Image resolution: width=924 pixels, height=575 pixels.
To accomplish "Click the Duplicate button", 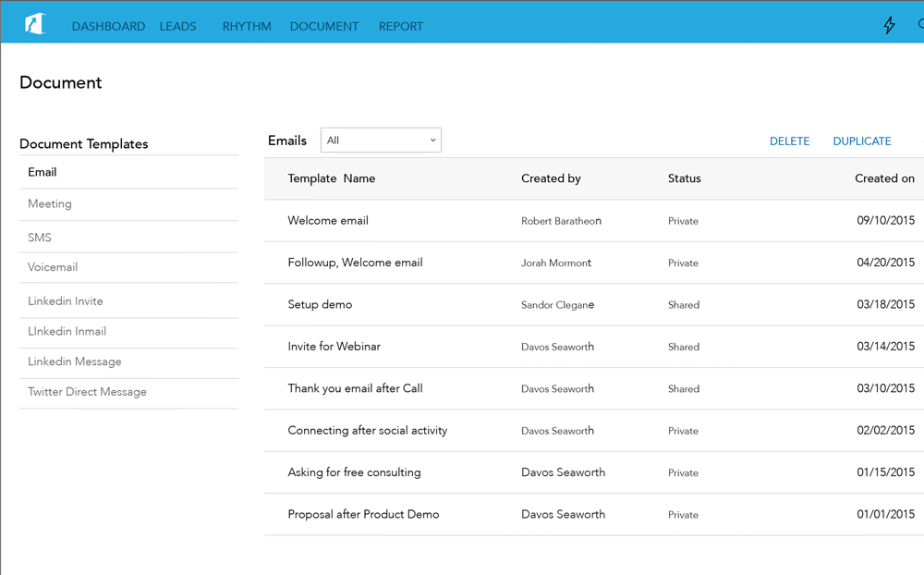I will 861,141.
